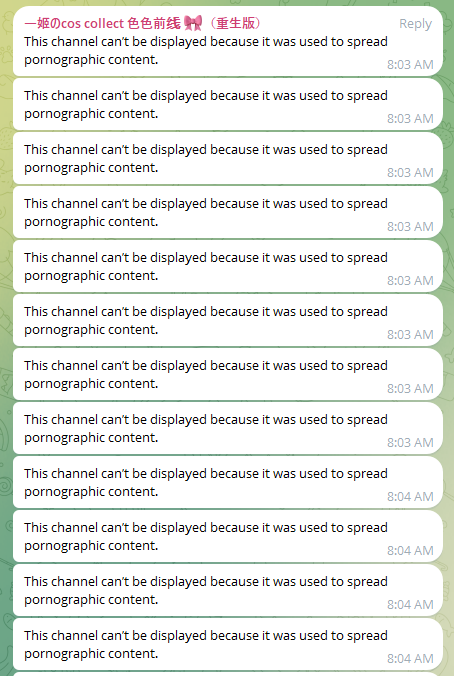454x676 pixels.
Task: Click the bow emoji in the channel name
Action: (193, 23)
